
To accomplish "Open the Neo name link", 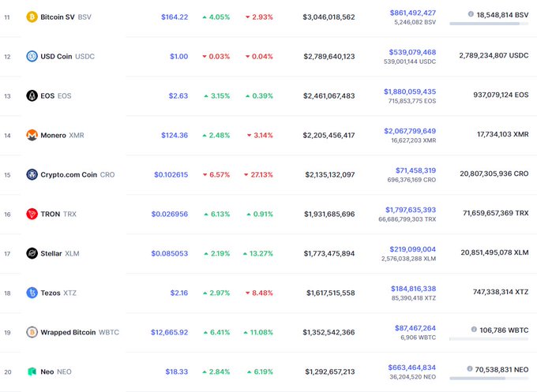I will (x=47, y=371).
